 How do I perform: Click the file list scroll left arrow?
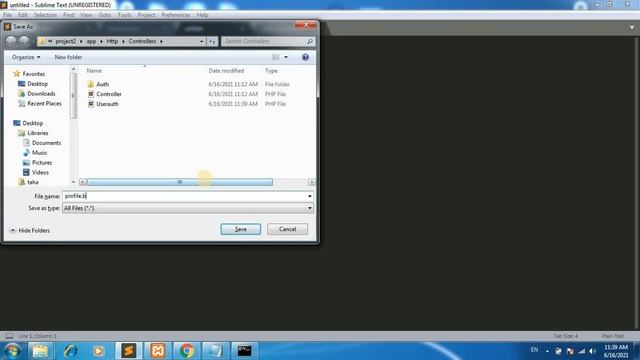coord(82,182)
